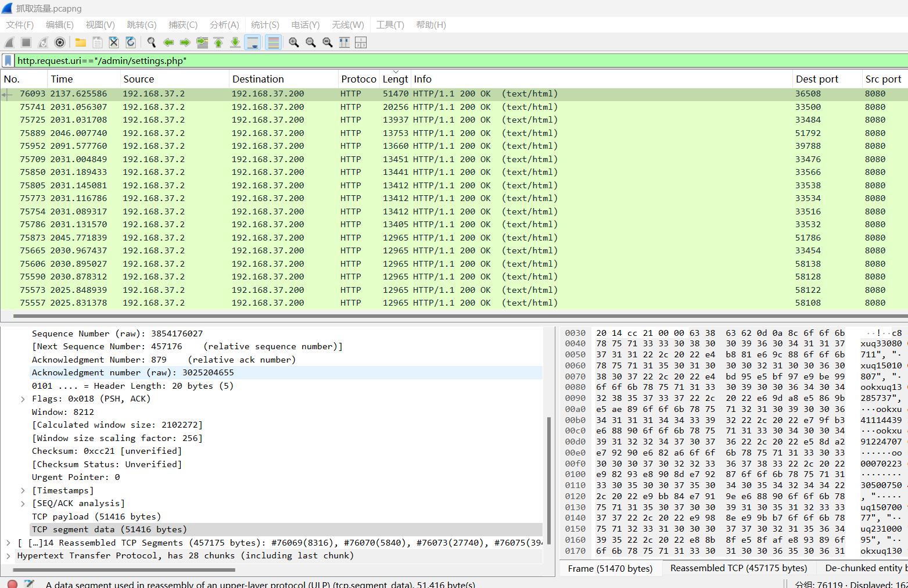Reset text to normal size
This screenshot has height=588, width=908.
328,42
